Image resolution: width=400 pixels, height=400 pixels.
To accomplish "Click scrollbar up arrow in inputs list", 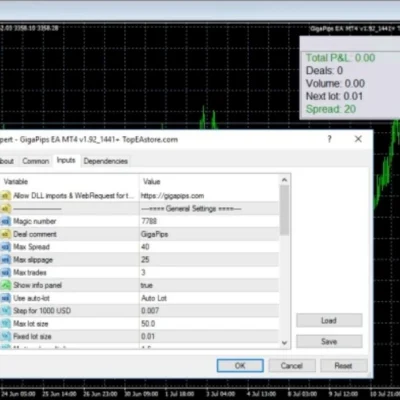I will [x=284, y=180].
